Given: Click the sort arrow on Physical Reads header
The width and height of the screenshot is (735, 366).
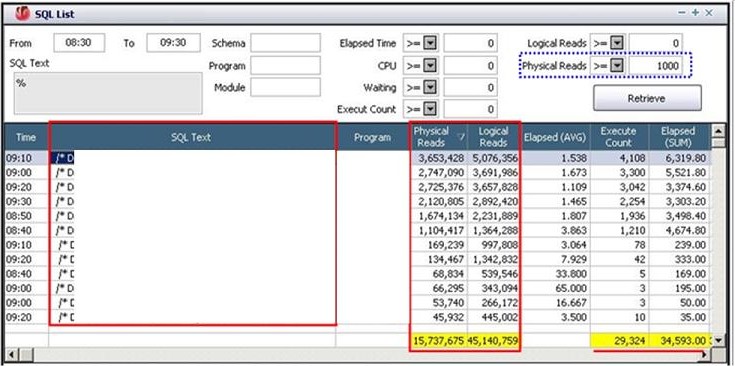Looking at the screenshot, I should pos(461,137).
